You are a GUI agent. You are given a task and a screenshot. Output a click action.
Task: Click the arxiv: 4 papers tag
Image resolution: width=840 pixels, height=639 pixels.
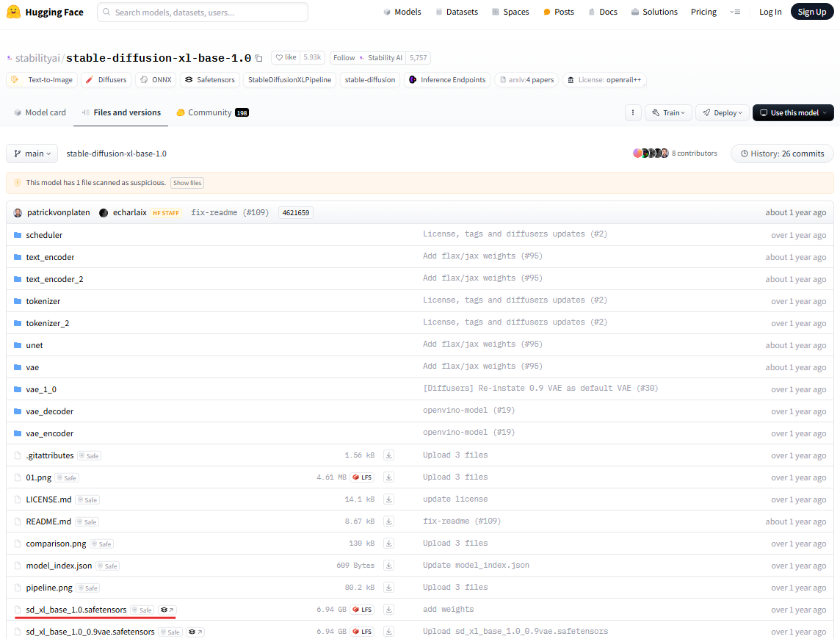point(526,80)
